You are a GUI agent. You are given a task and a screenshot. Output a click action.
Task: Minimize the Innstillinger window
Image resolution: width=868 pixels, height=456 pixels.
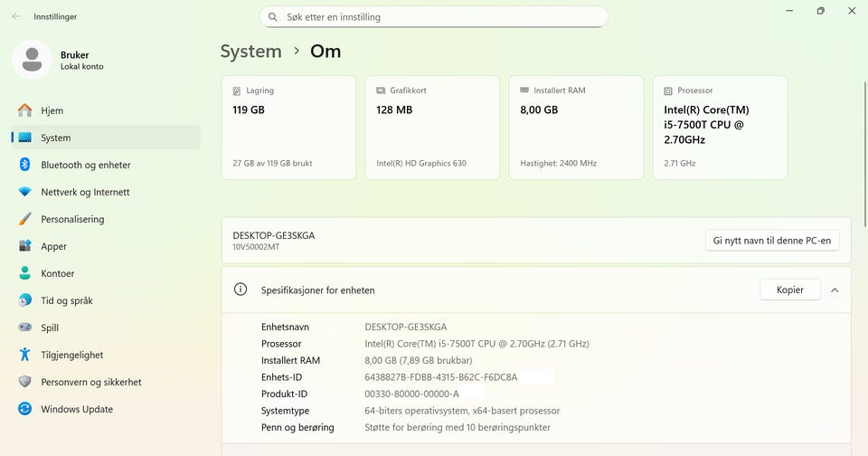tap(789, 11)
